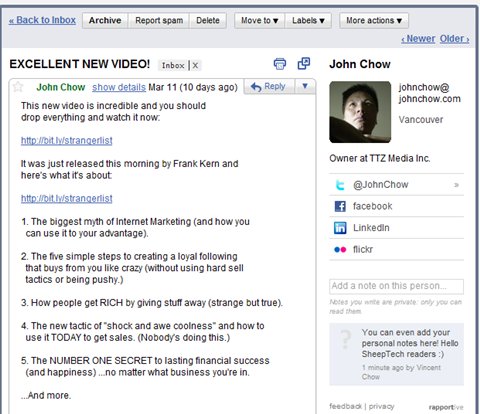
Task: Expand the @JohnChow Twitter row arrow
Action: [456, 185]
